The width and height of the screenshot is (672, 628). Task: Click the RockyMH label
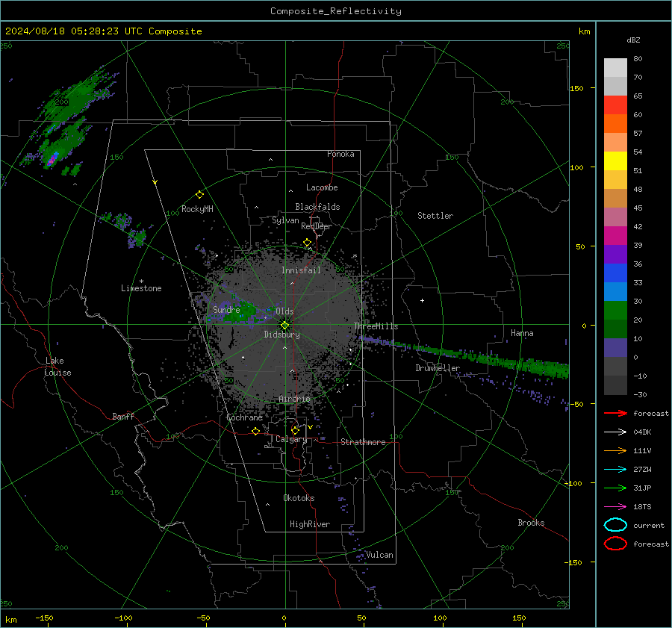[x=197, y=209]
